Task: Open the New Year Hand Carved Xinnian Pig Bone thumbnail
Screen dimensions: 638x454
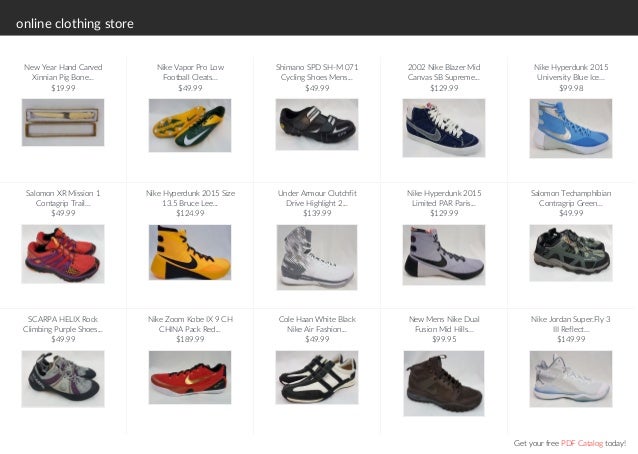Action: point(63,122)
